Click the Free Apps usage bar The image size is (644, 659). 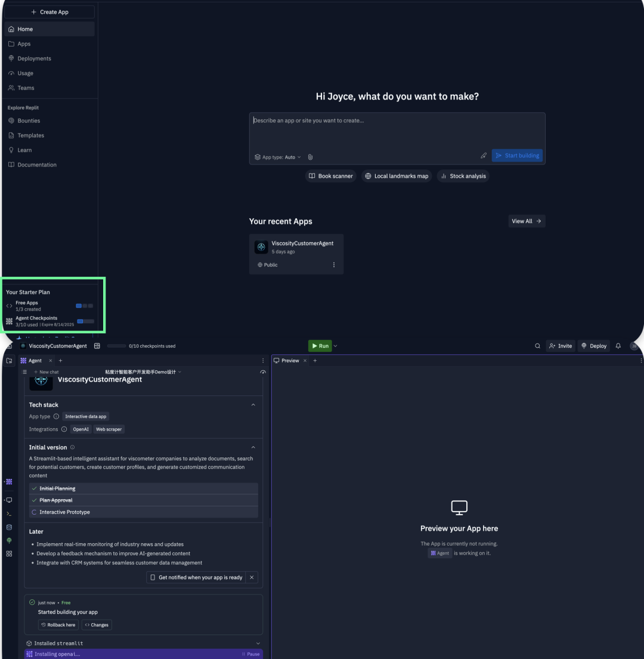tap(85, 306)
